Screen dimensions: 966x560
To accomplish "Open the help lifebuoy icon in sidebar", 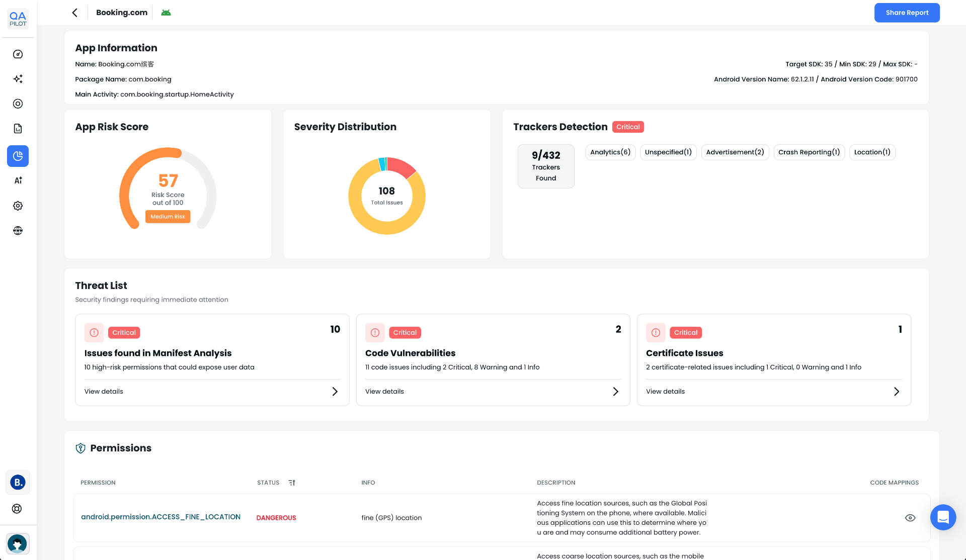I will pos(18,508).
